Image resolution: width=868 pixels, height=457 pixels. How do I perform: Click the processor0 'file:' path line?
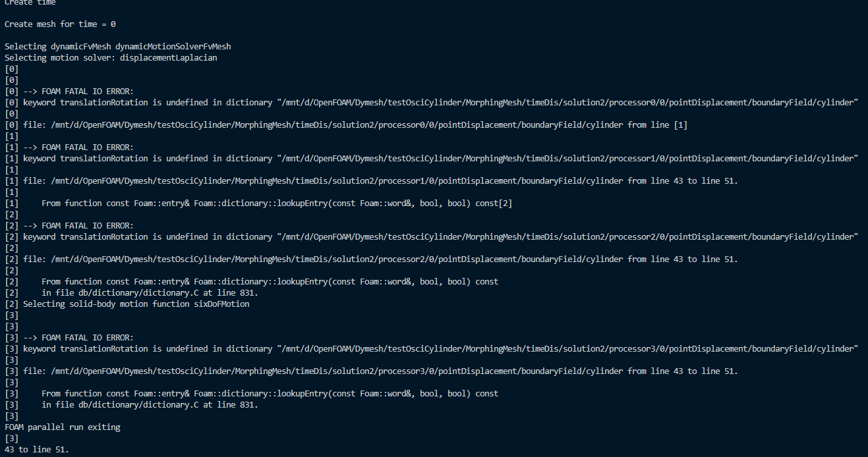[x=355, y=125]
